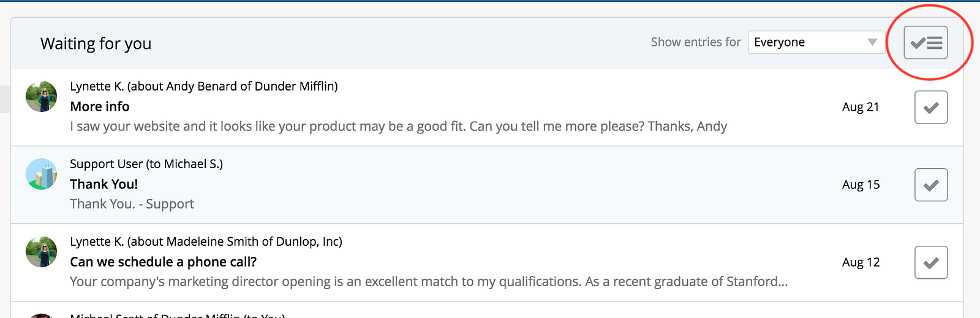Check off the 'Thank You!' entry
Viewport: 980px width, 318px height.
coord(930,185)
